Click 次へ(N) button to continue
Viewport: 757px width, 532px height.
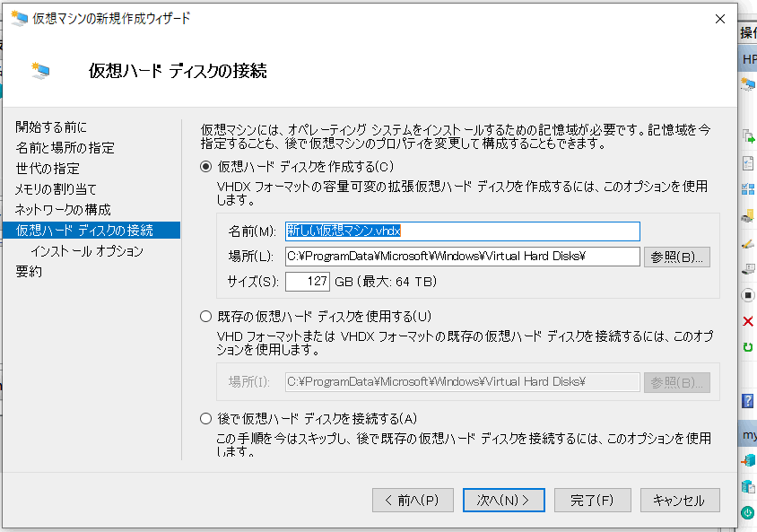(x=503, y=500)
